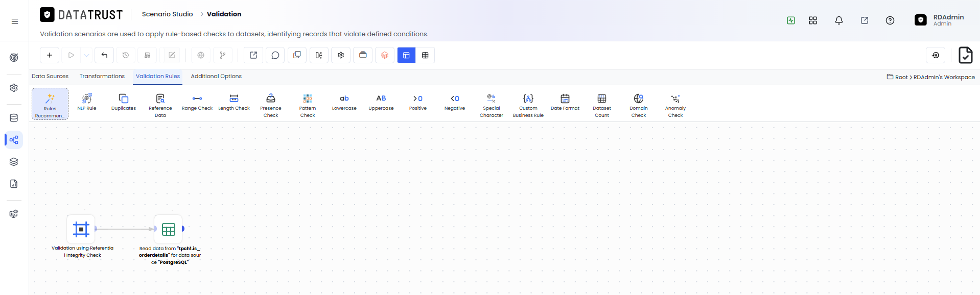The width and height of the screenshot is (980, 295).
Task: Click the DataTrust shield logo
Action: tap(47, 15)
